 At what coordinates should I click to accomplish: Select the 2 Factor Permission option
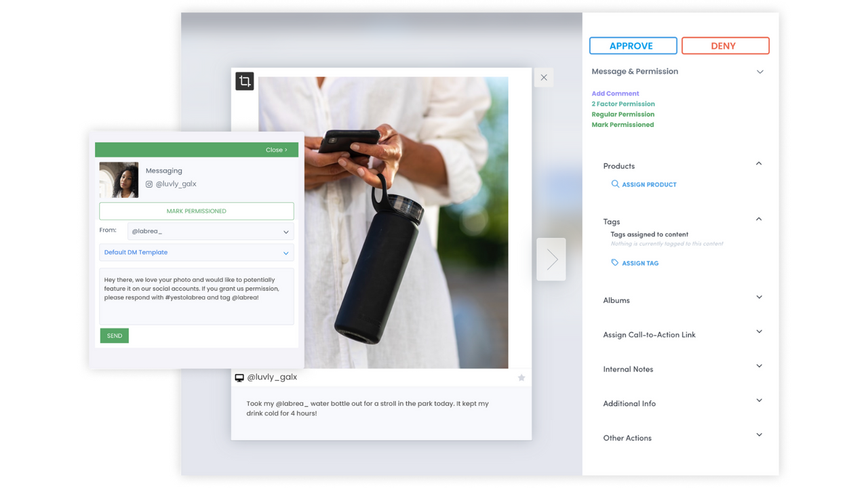pos(623,103)
